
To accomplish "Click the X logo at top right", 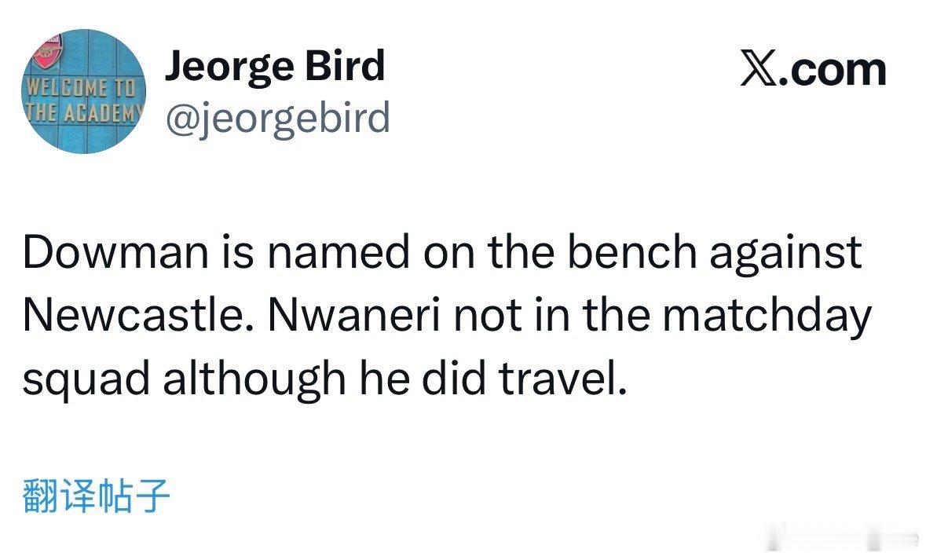I will click(x=759, y=70).
